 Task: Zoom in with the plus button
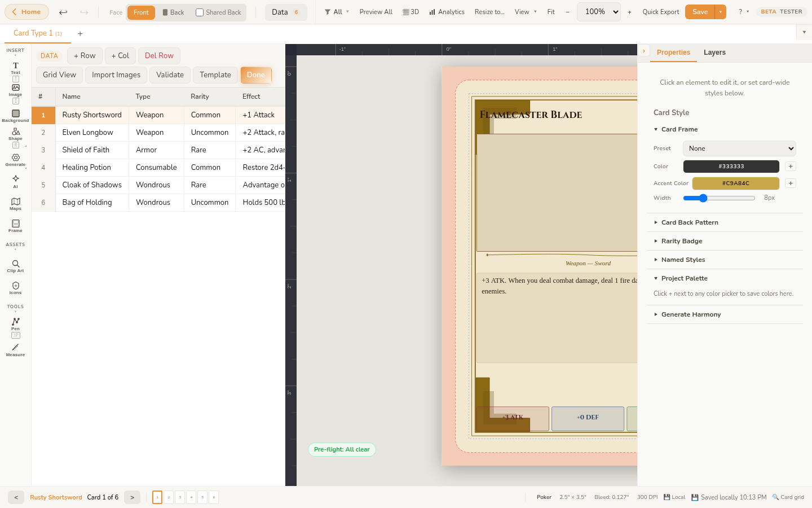coord(629,12)
